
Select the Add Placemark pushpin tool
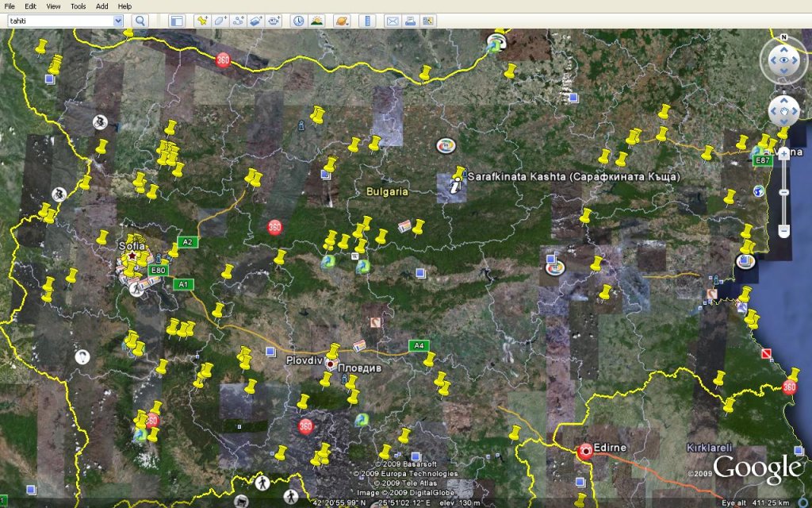click(x=202, y=21)
